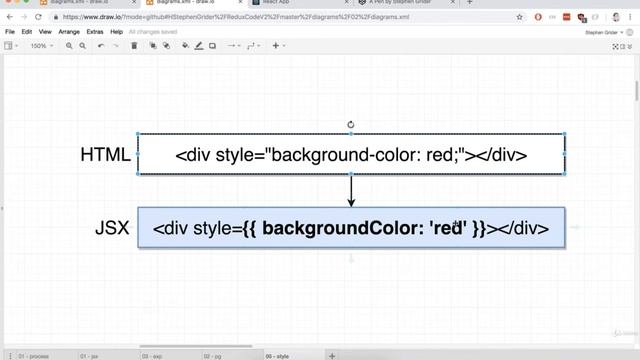Image resolution: width=640 pixels, height=360 pixels.
Task: Select the HTML div style box
Action: coord(351,154)
